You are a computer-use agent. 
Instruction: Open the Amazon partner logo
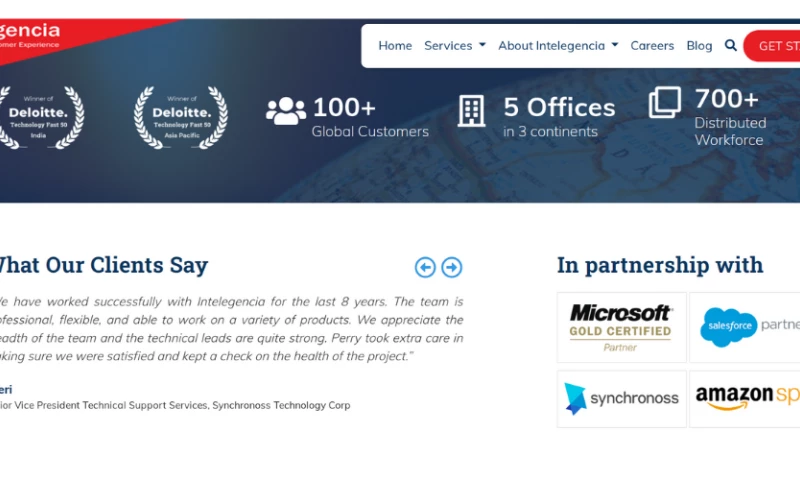tap(745, 398)
